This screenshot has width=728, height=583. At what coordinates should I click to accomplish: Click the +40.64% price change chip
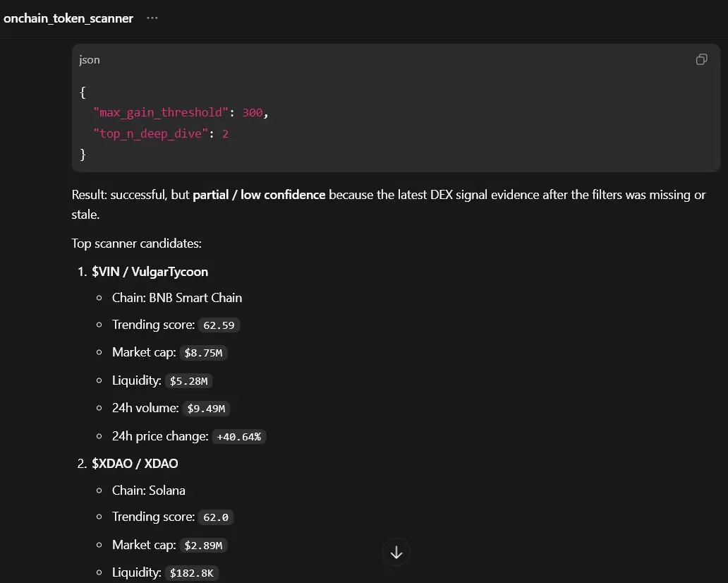(238, 437)
